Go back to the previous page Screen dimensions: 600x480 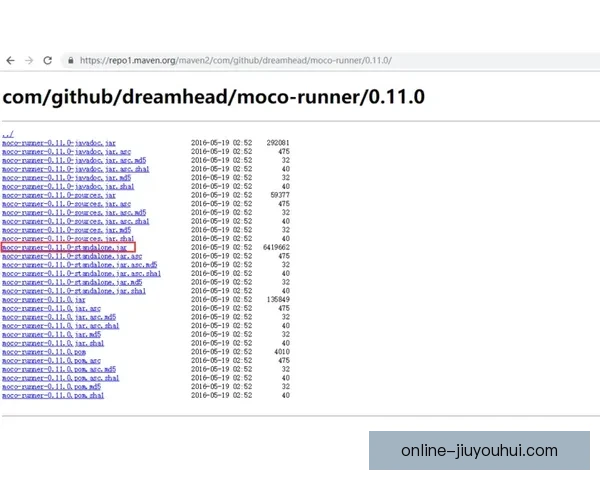(10, 60)
